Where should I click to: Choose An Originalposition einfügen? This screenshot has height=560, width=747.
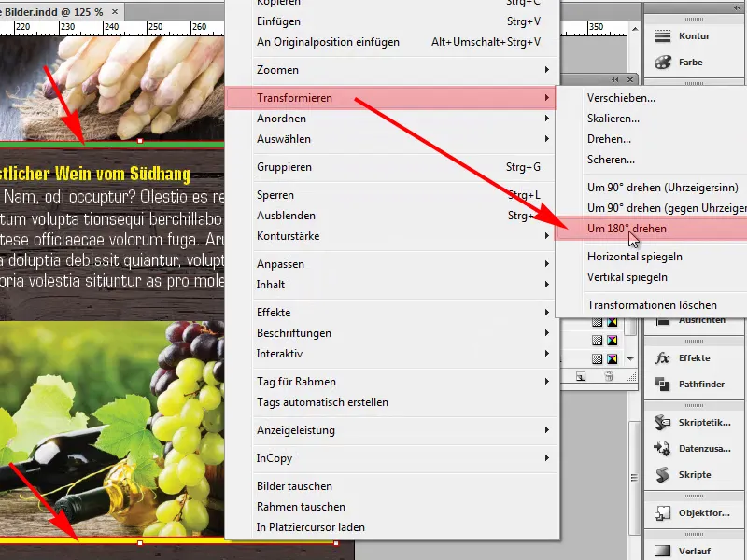pos(391,42)
